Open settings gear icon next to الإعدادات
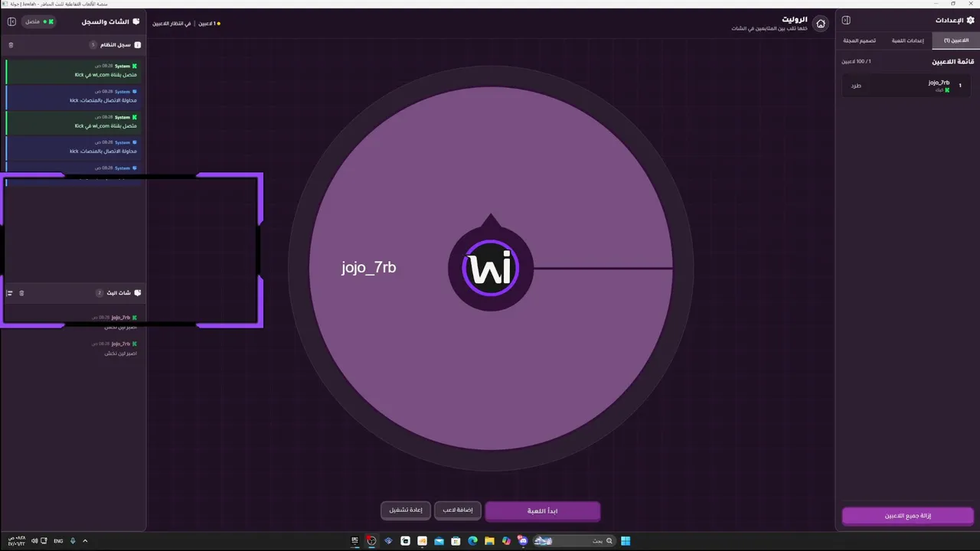Screen dimensions: 980x551 (x=971, y=20)
